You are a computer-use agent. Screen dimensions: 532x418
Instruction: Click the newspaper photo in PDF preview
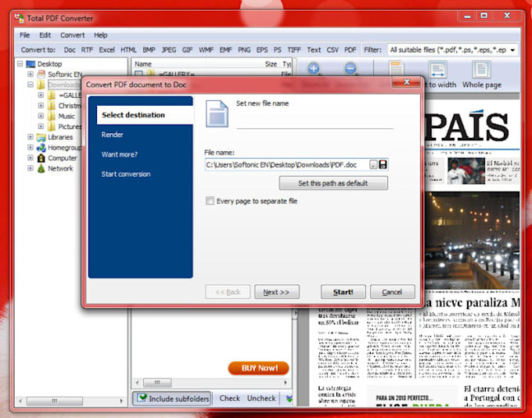coord(473,240)
